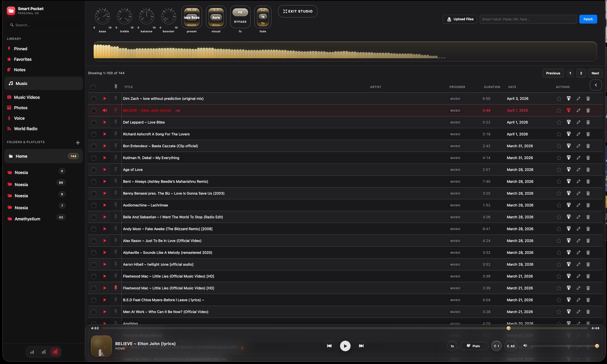Click the speaker icon on the BELIEVE row

(x=105, y=111)
